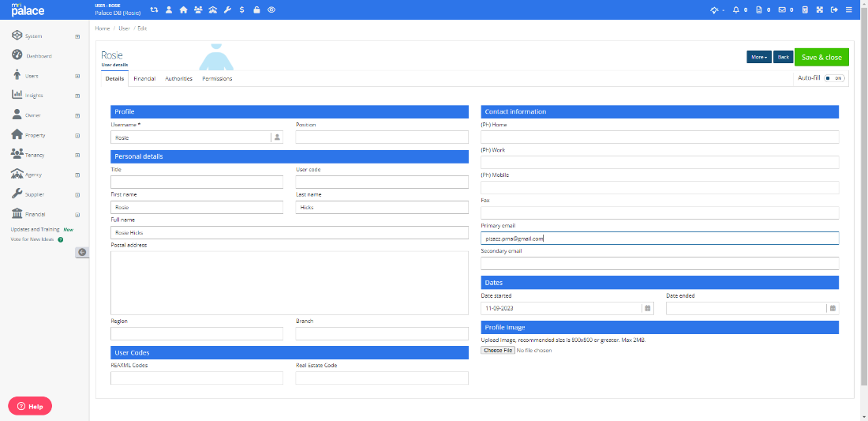Image resolution: width=868 pixels, height=421 pixels.
Task: Switch to the Financial tab
Action: pos(144,79)
